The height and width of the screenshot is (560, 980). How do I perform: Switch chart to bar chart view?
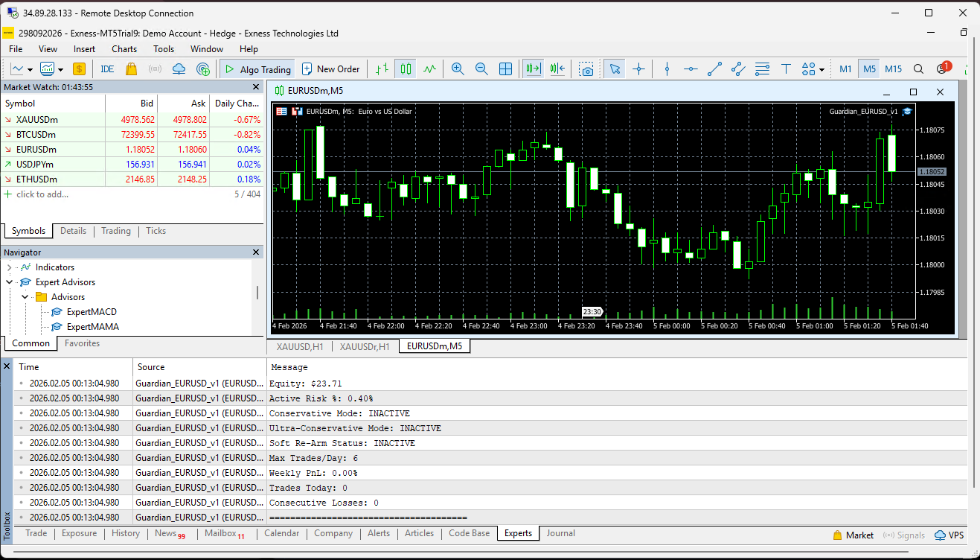click(x=382, y=69)
